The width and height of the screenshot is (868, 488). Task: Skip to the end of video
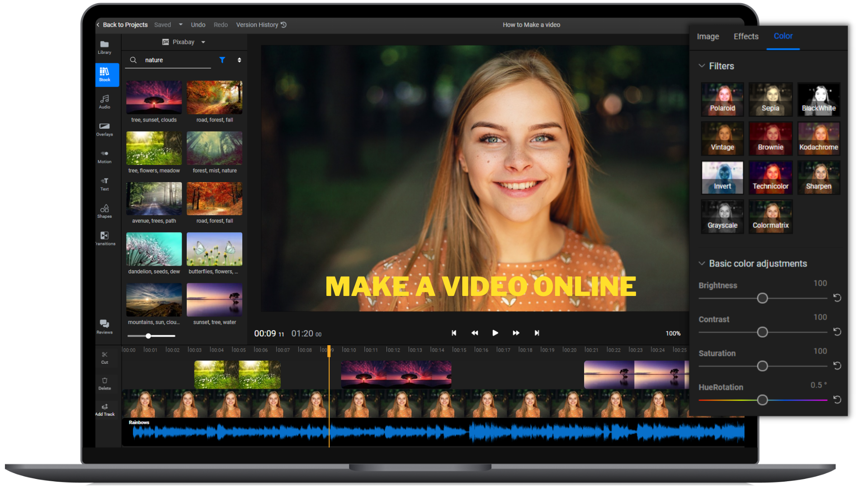[537, 333]
